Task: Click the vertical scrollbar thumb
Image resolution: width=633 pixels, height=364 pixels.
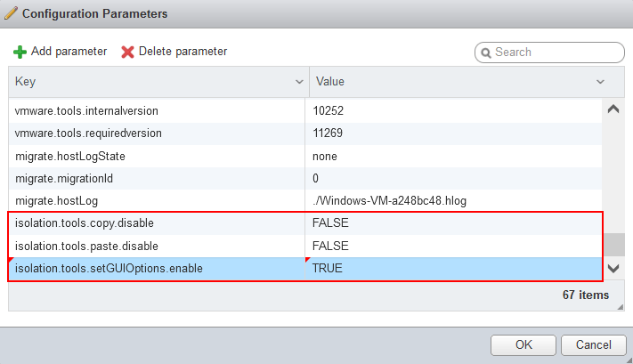Action: pos(613,244)
